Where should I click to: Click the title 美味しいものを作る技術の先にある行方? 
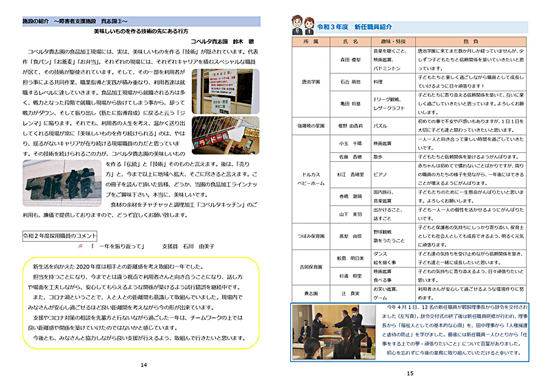click(x=141, y=32)
